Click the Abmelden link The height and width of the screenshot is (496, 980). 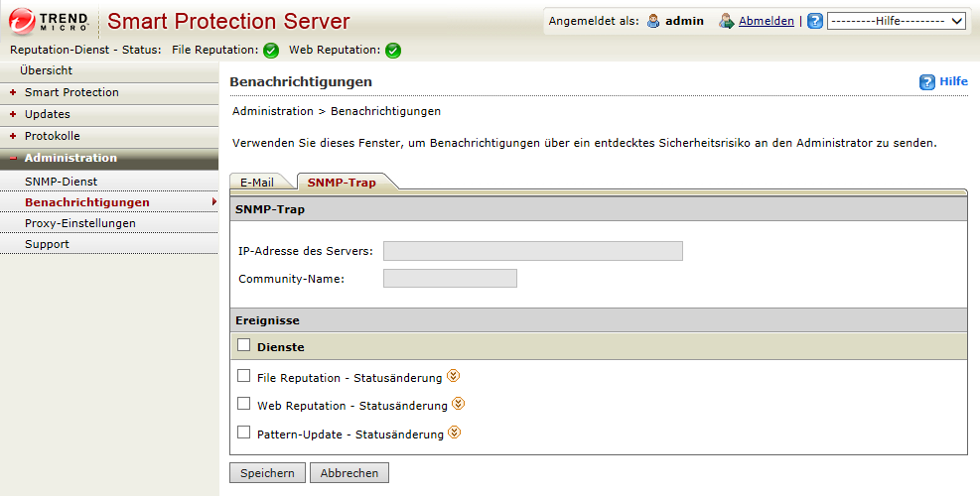pyautogui.click(x=767, y=21)
